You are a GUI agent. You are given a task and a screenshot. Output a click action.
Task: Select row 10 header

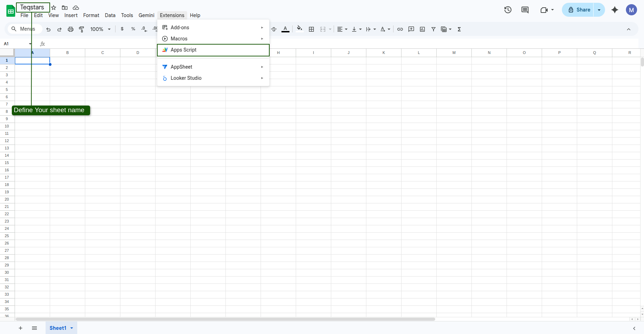7,126
